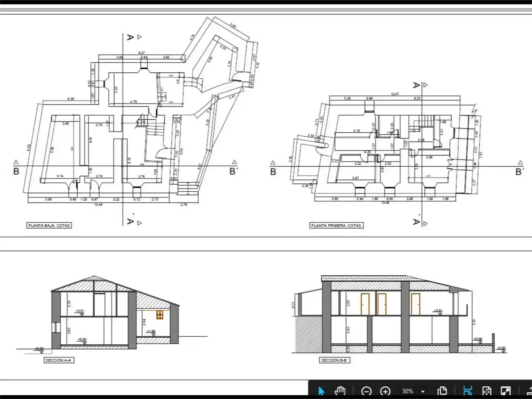Fit the whole page in view
Screen dimensions: 532x399
[487, 391]
